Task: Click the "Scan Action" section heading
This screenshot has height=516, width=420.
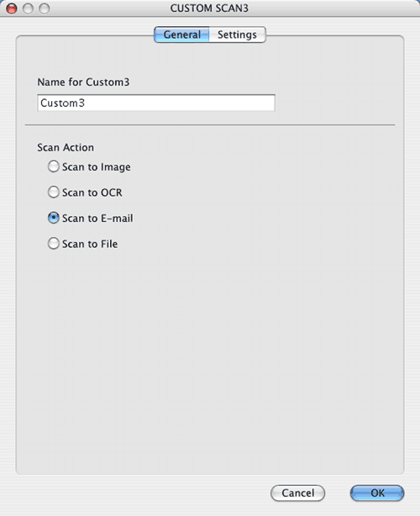Action: tap(66, 147)
